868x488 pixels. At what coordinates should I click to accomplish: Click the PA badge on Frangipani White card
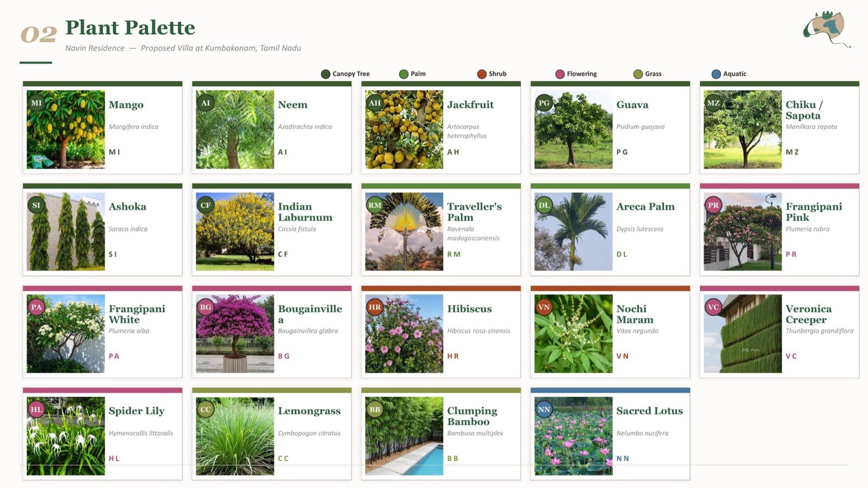(x=36, y=307)
